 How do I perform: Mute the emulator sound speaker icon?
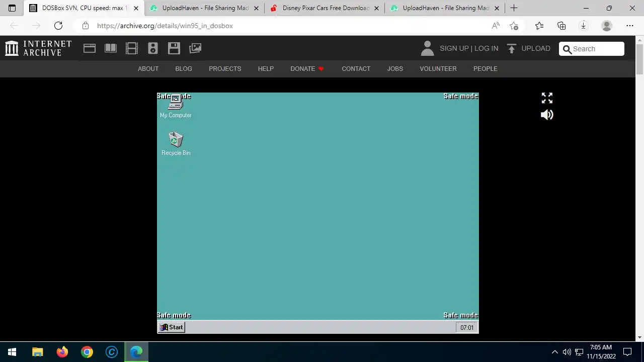547,115
